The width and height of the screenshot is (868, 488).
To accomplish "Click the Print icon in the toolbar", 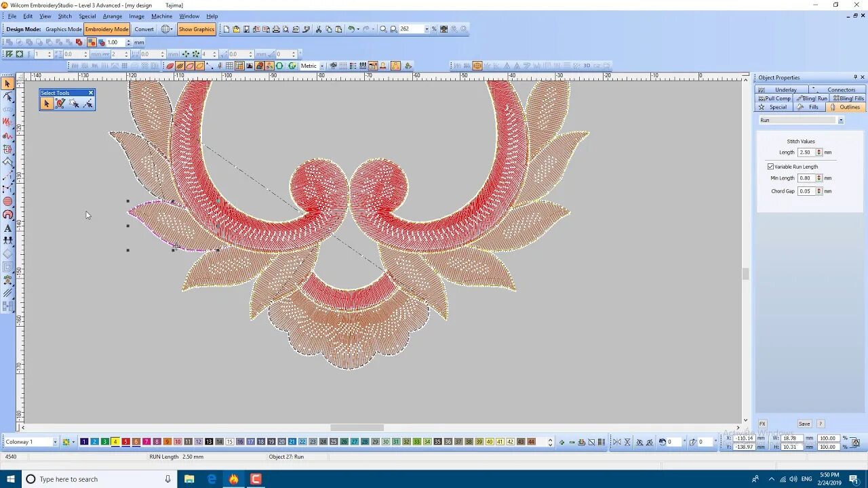I will point(276,29).
